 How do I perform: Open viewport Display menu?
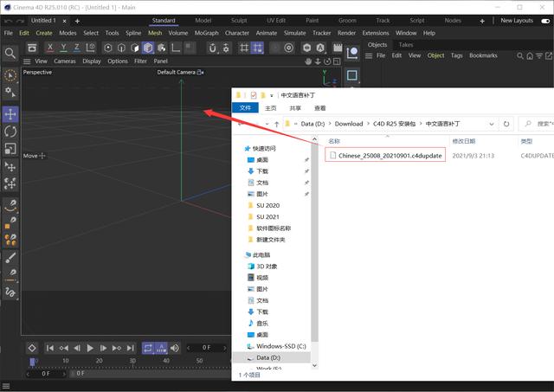tap(92, 61)
